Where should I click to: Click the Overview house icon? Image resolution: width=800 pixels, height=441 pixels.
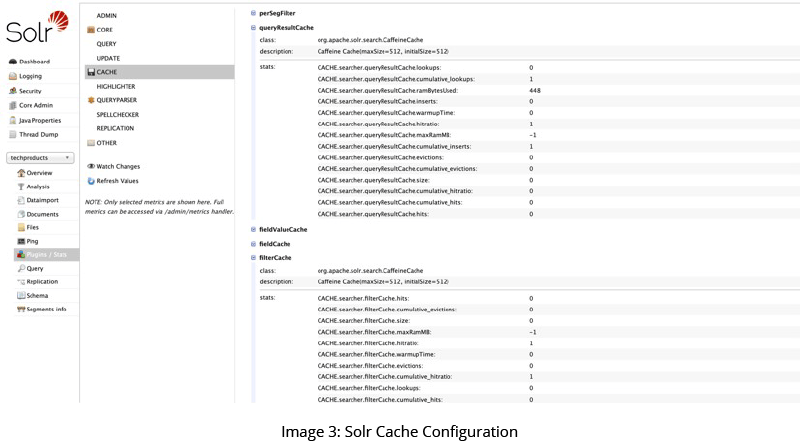point(21,173)
